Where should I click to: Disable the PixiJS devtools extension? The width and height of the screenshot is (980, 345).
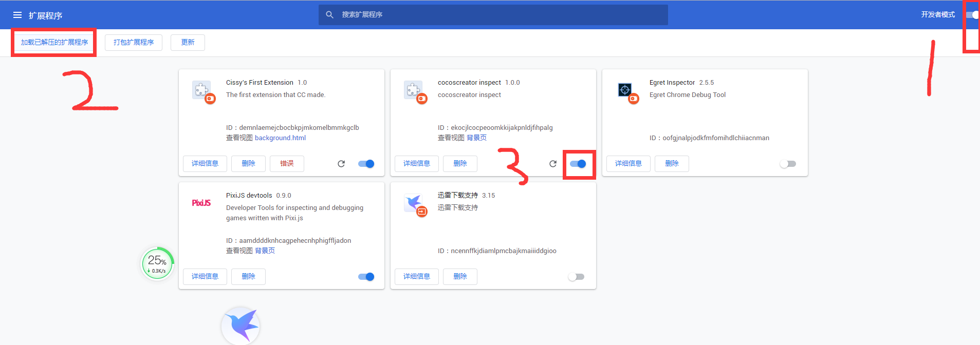(x=366, y=277)
